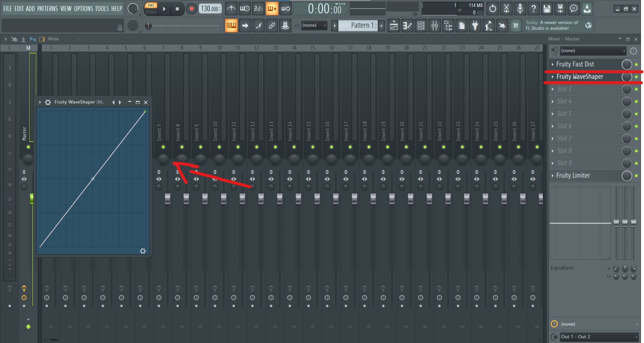644x343 pixels.
Task: Open the FILE menu
Action: coord(7,9)
